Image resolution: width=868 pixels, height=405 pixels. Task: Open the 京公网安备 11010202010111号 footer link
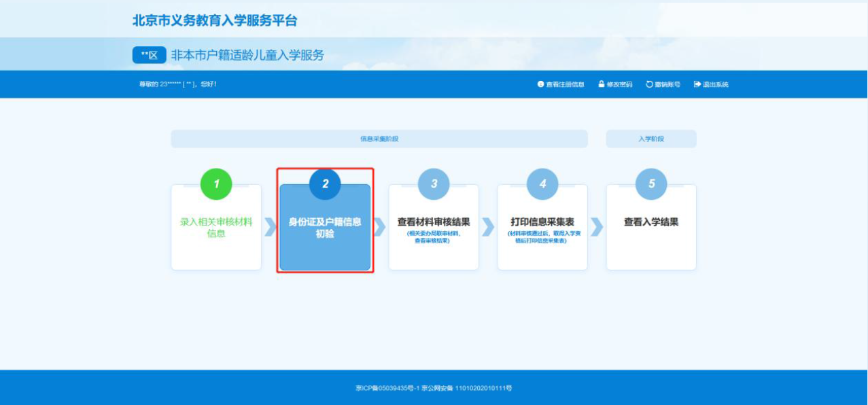pos(466,388)
